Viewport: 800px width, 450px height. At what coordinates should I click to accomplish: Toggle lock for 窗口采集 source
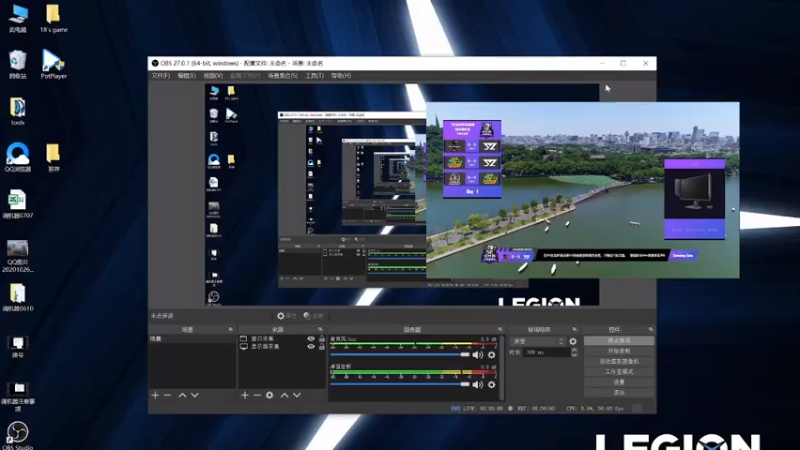(322, 339)
